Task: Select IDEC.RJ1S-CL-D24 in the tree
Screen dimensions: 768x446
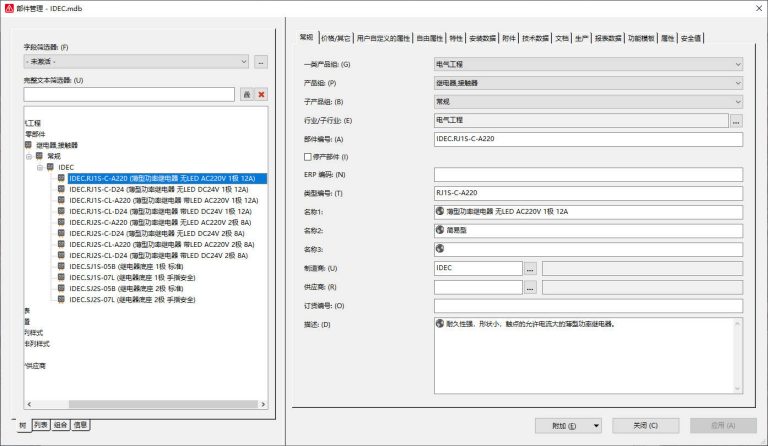Action: (160, 211)
